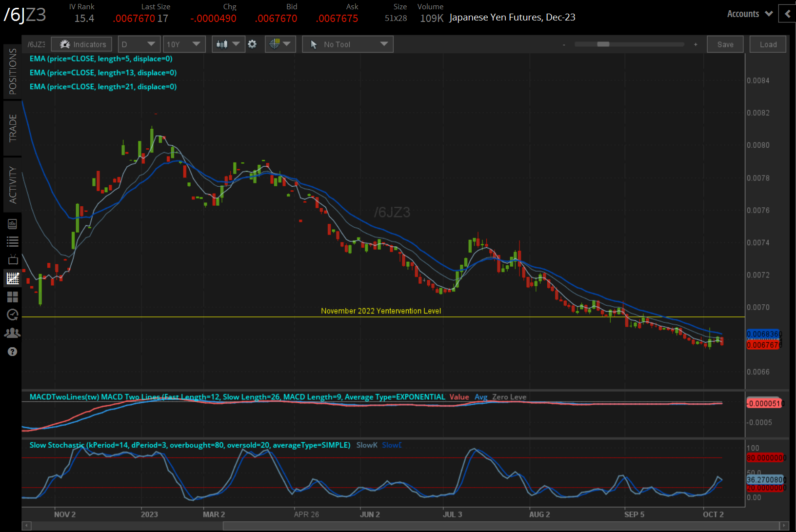This screenshot has height=532, width=796.
Task: Open chart settings gear icon
Action: tap(252, 44)
